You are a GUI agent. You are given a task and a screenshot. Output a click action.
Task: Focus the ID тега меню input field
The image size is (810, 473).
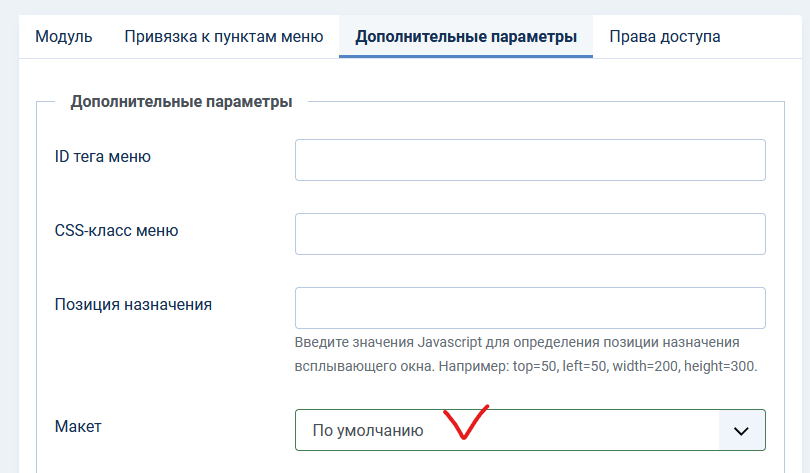pyautogui.click(x=530, y=160)
